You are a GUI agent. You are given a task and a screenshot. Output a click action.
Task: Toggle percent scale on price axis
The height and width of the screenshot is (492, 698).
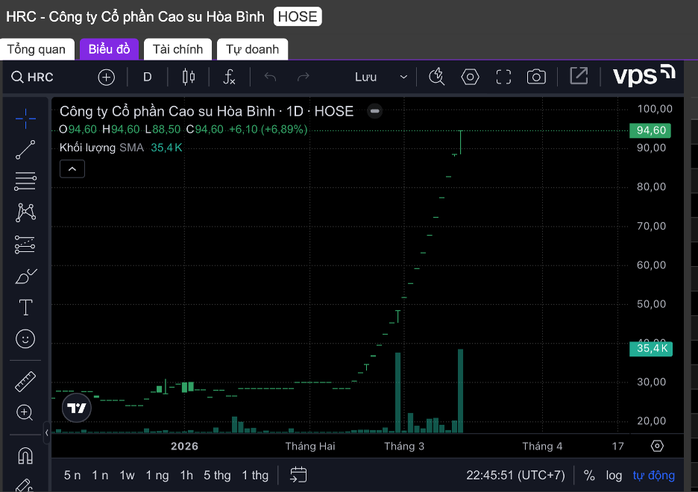[589, 475]
